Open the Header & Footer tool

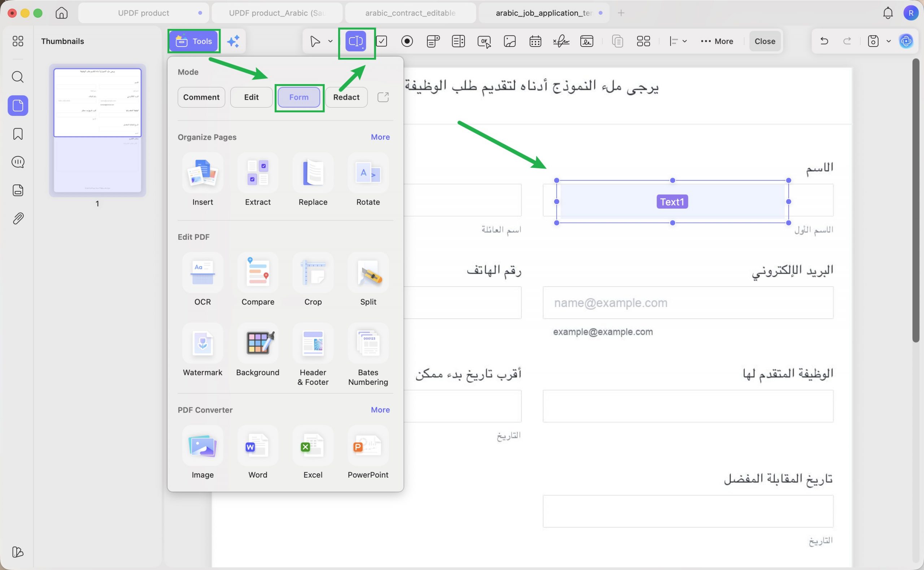(x=313, y=355)
